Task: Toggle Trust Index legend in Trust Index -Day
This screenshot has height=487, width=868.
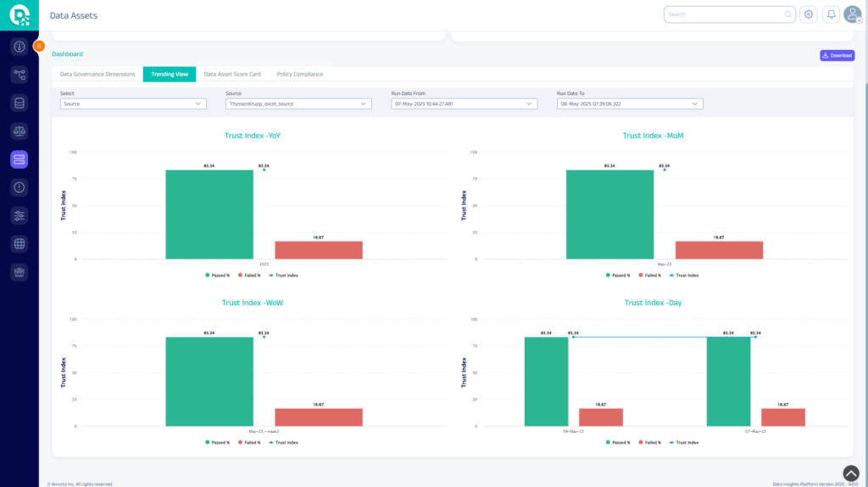Action: [x=684, y=443]
